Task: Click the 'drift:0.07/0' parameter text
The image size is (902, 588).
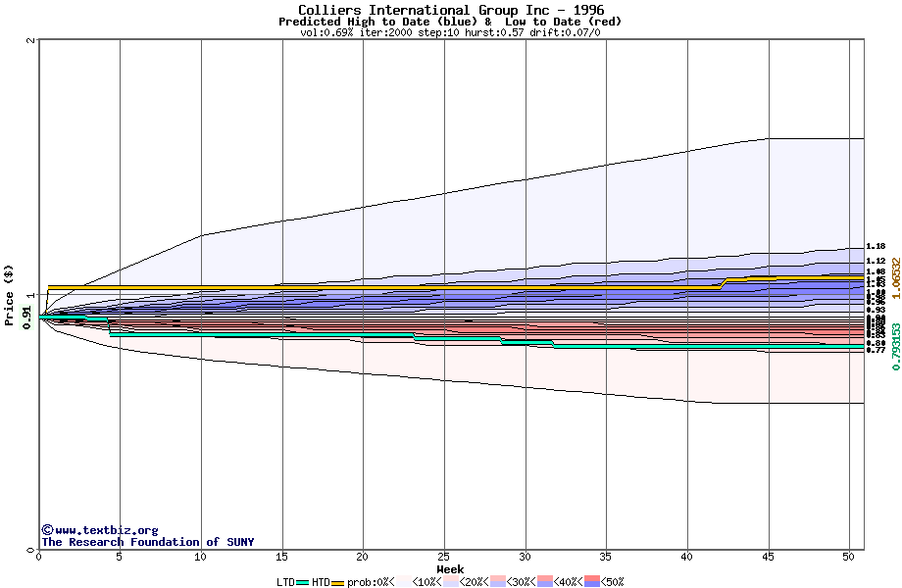Action: click(565, 32)
